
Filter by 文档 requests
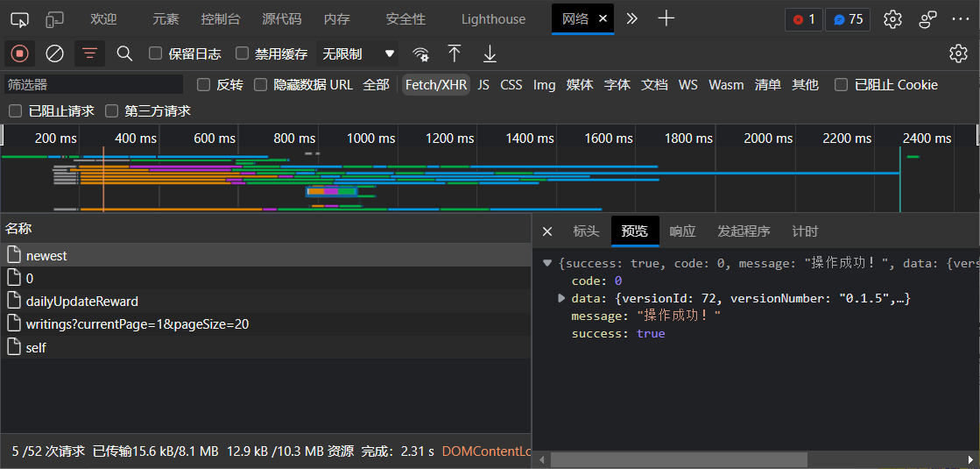coord(654,84)
